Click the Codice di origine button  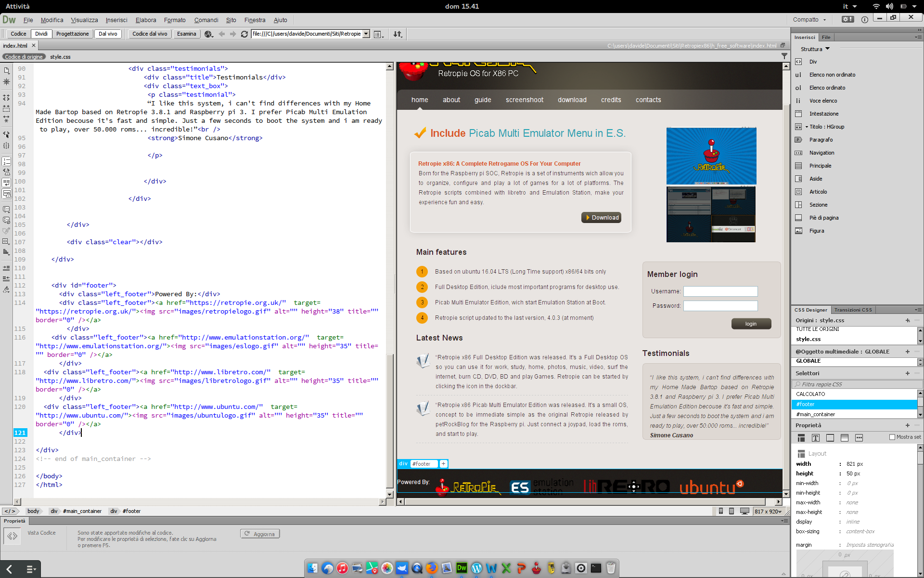[x=24, y=57]
